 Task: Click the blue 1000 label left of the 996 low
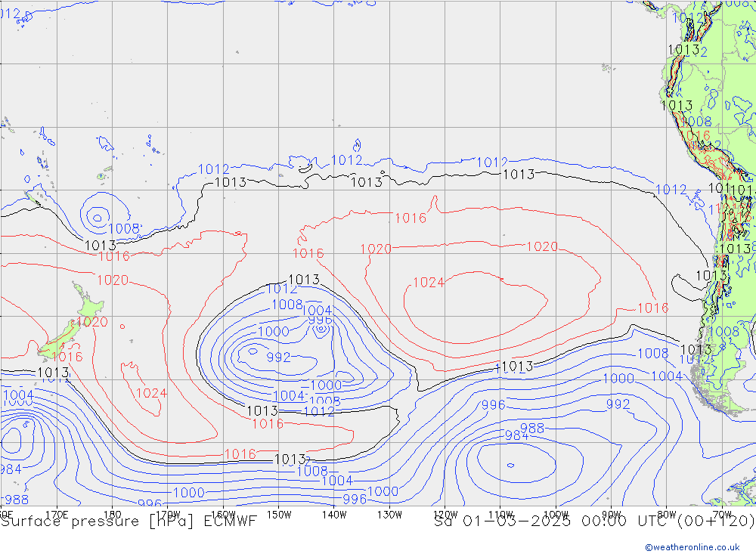274,332
